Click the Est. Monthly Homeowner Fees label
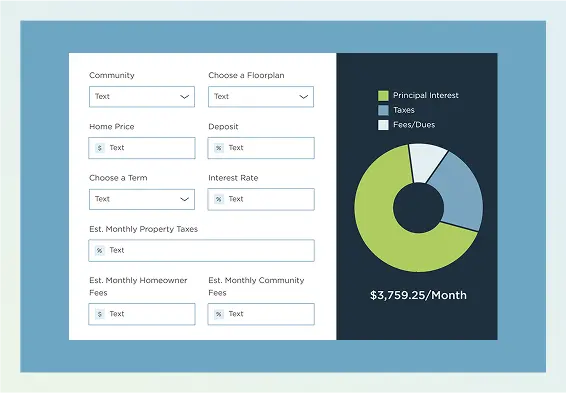This screenshot has width=566, height=393. tap(138, 287)
